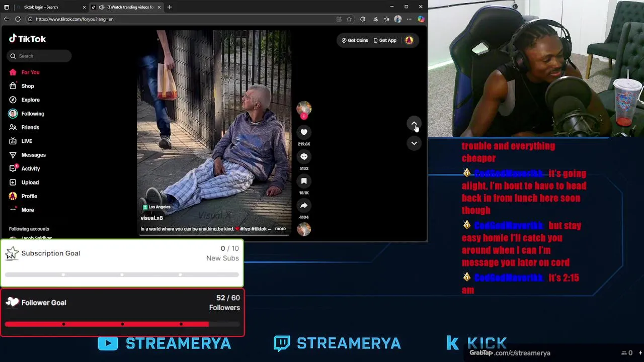Go to the next video with down arrow
Image resolution: width=644 pixels, height=362 pixels.
[x=414, y=143]
